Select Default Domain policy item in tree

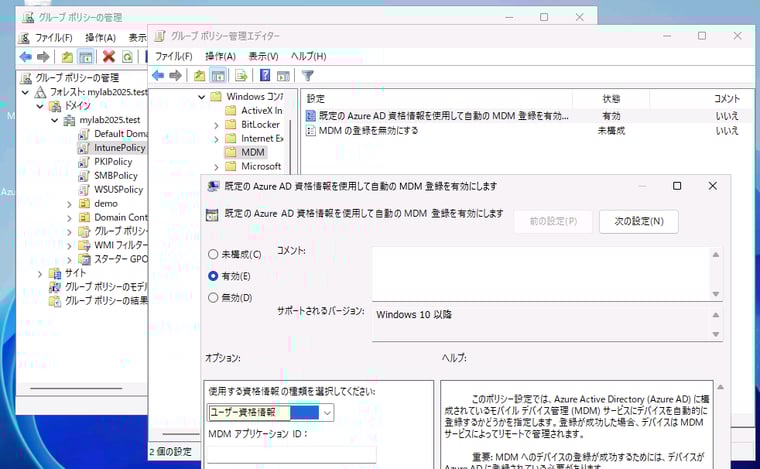pyautogui.click(x=121, y=134)
